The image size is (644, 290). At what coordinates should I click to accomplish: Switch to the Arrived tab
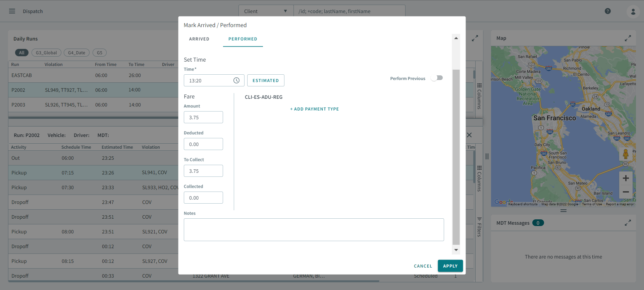click(199, 39)
